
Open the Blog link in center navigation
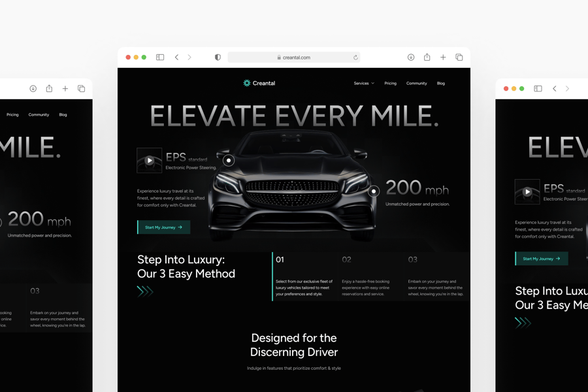point(441,83)
